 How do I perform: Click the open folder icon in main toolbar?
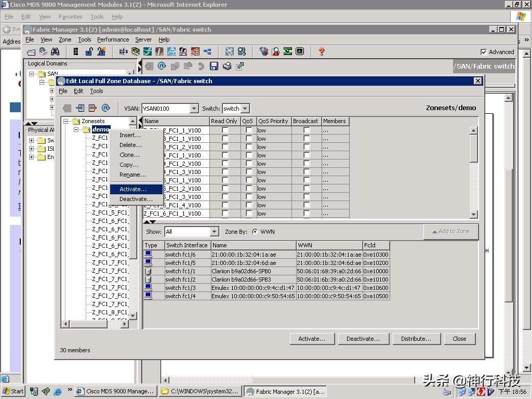(x=31, y=51)
